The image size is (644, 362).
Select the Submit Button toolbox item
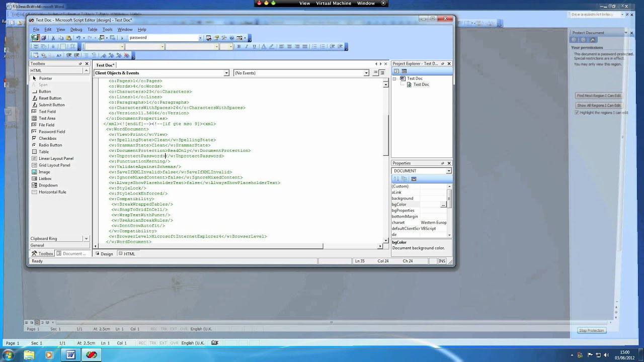(x=51, y=105)
